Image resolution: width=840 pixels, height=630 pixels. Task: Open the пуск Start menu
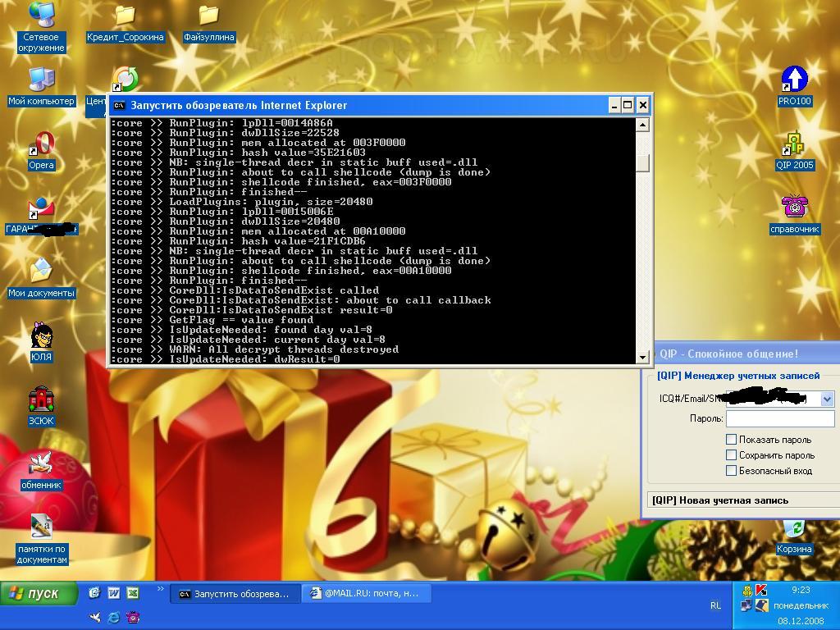pyautogui.click(x=39, y=593)
